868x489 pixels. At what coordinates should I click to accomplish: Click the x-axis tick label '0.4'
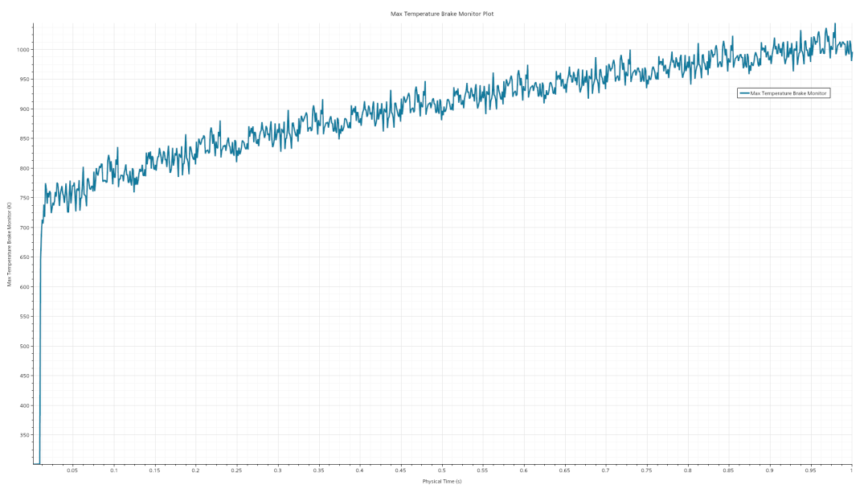click(x=359, y=471)
